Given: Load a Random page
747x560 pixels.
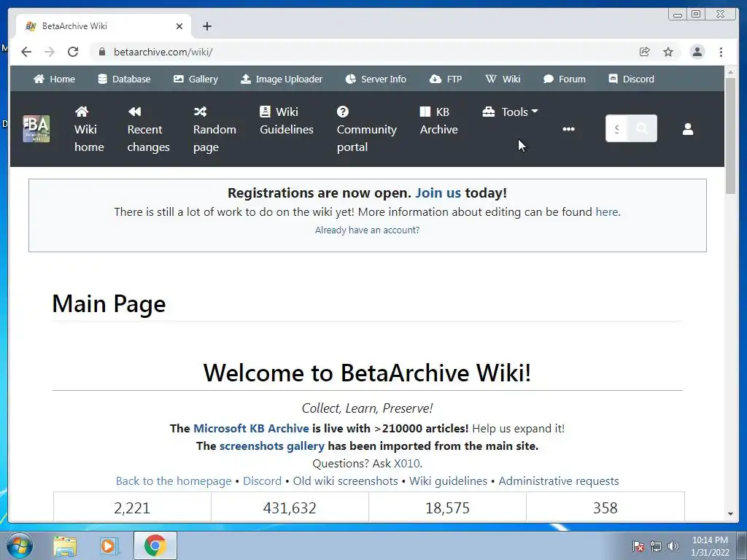Looking at the screenshot, I should coord(214,129).
